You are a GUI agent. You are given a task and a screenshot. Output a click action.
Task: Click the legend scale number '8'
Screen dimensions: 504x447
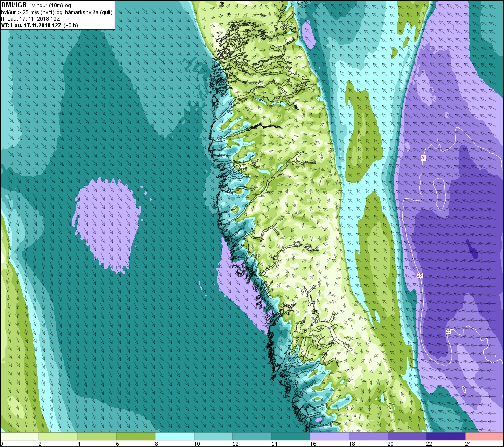pos(157,444)
